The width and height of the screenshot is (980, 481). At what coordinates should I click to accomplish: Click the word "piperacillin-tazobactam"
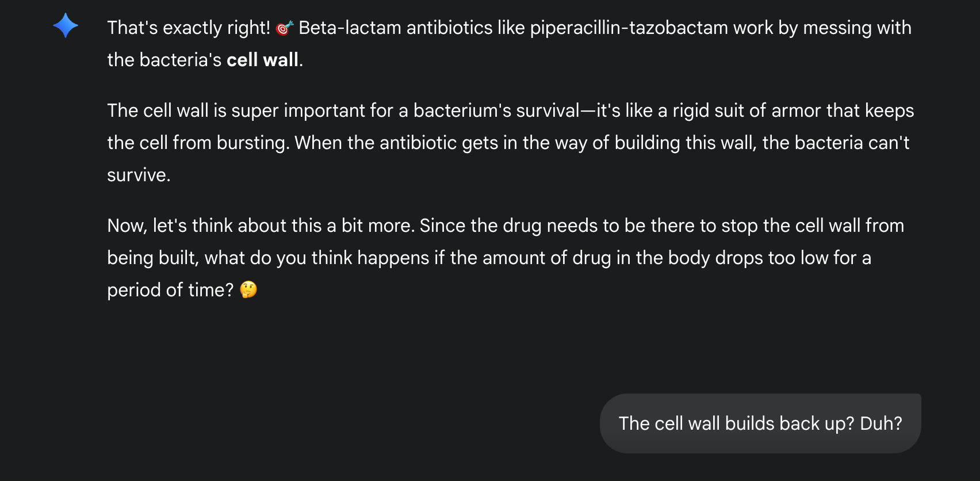click(629, 28)
